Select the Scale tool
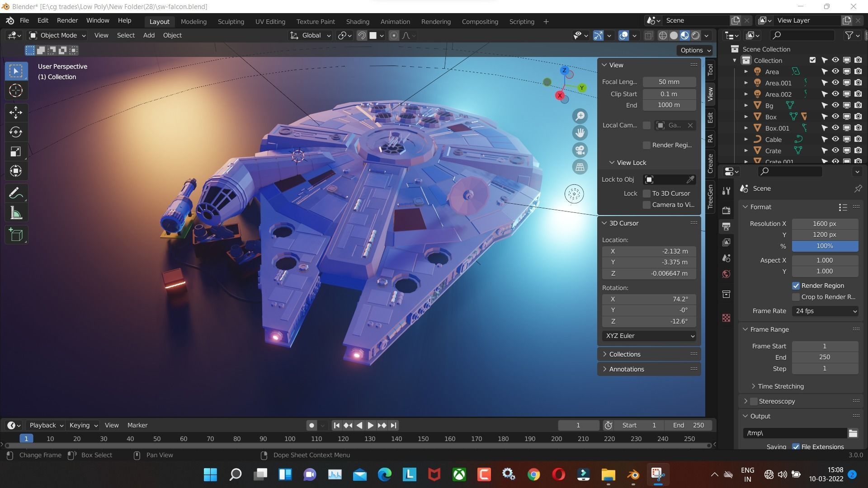 pos(16,151)
